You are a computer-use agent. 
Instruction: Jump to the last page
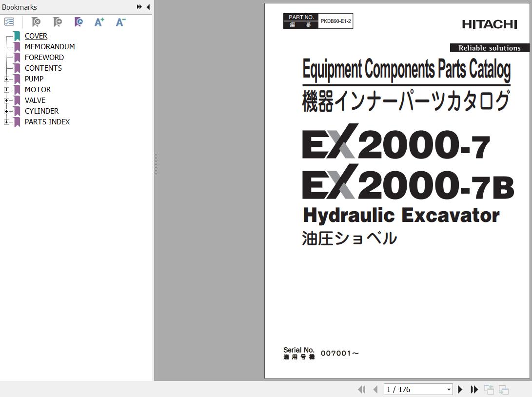click(x=474, y=389)
